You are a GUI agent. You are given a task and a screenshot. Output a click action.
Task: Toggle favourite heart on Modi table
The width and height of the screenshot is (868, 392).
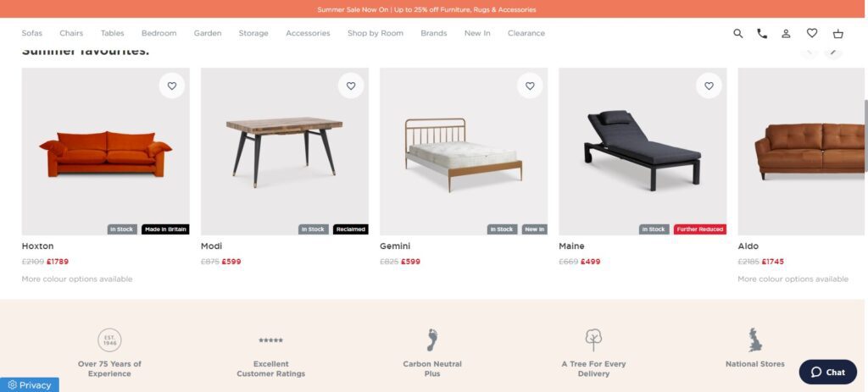tap(351, 86)
